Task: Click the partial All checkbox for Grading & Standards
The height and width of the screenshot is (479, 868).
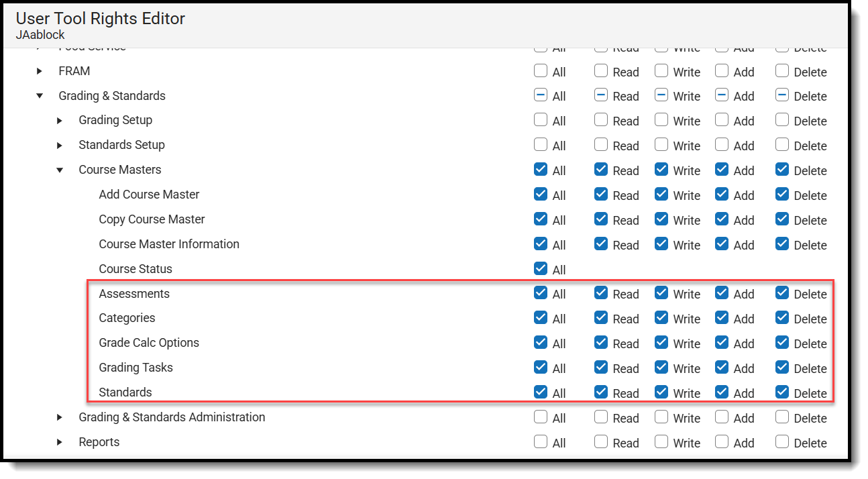Action: 541,95
